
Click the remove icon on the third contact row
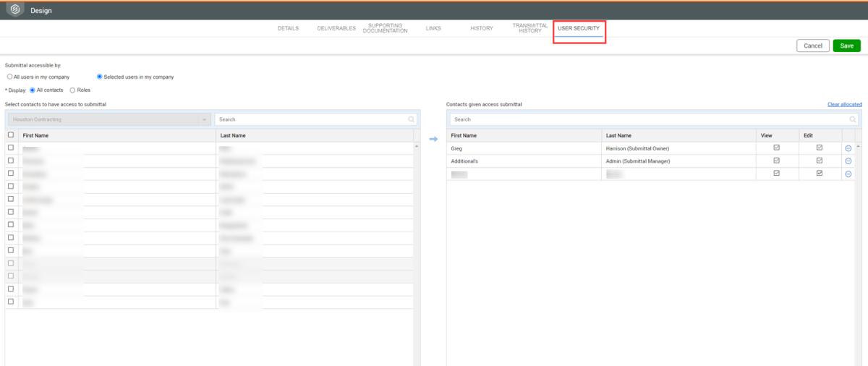(x=848, y=174)
